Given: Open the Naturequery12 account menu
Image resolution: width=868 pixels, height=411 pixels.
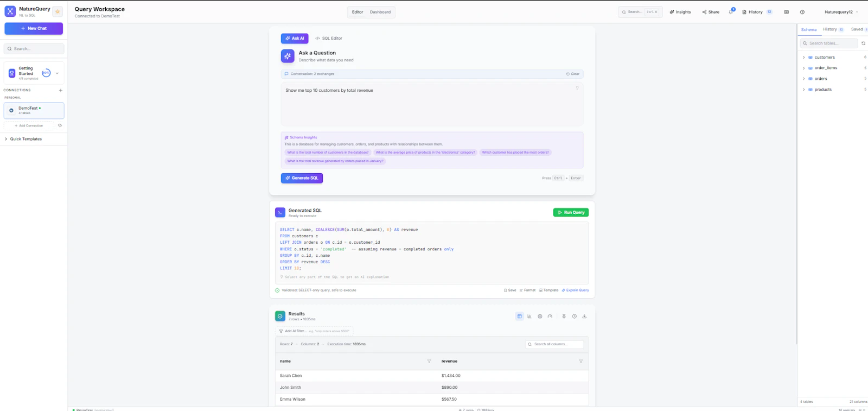Looking at the screenshot, I should pyautogui.click(x=841, y=12).
